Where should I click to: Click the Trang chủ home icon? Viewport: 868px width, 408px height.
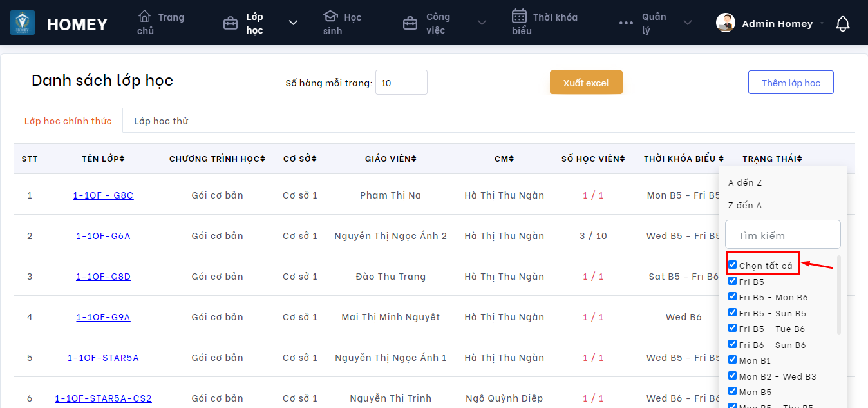pos(145,16)
